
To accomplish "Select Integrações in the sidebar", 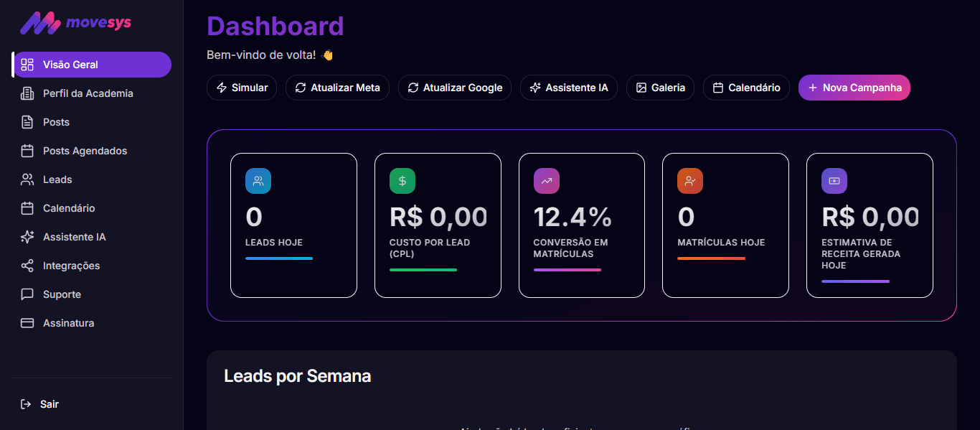I will tap(71, 266).
